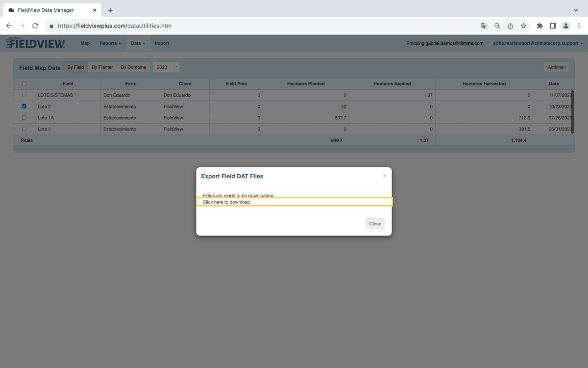The width and height of the screenshot is (588, 368).
Task: Open the share icon in the browser toolbar
Action: tap(510, 26)
